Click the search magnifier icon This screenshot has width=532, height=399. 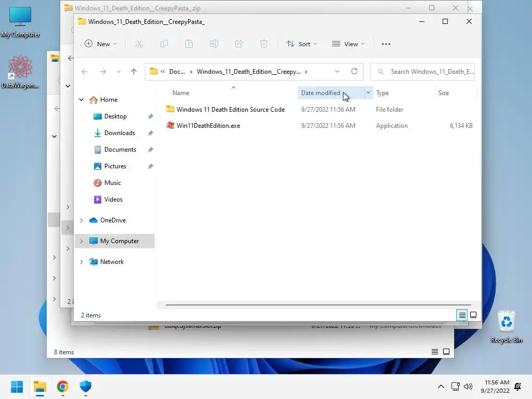click(381, 72)
